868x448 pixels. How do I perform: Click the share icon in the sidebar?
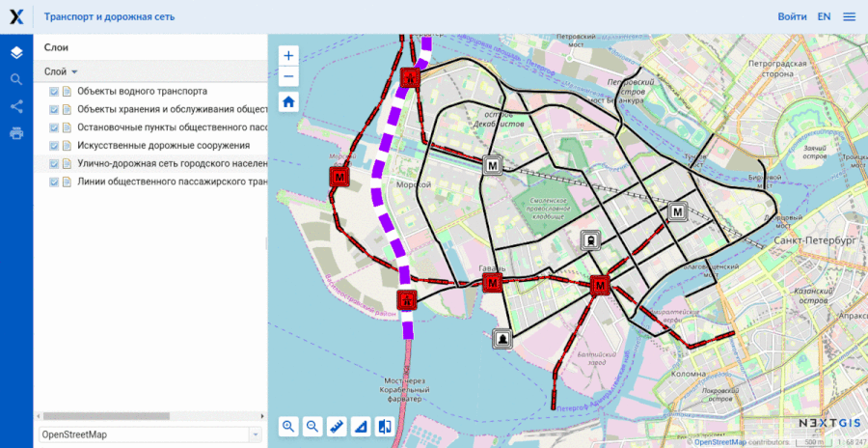tap(16, 106)
